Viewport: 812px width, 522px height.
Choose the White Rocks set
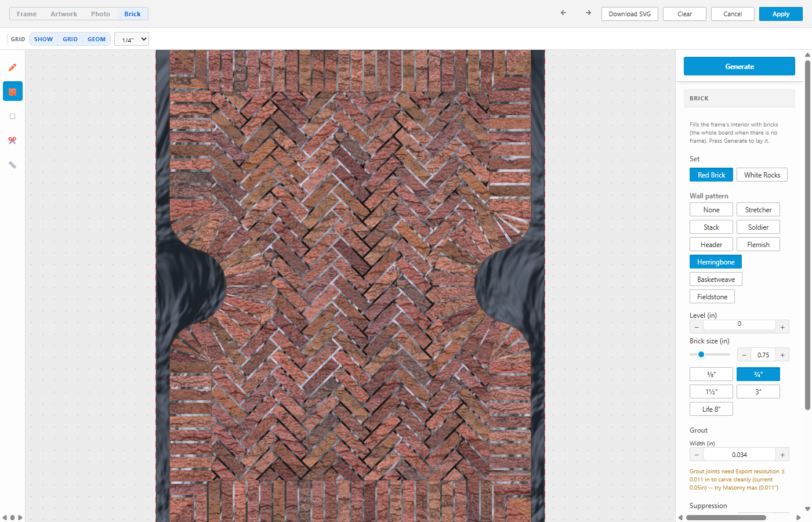(762, 175)
